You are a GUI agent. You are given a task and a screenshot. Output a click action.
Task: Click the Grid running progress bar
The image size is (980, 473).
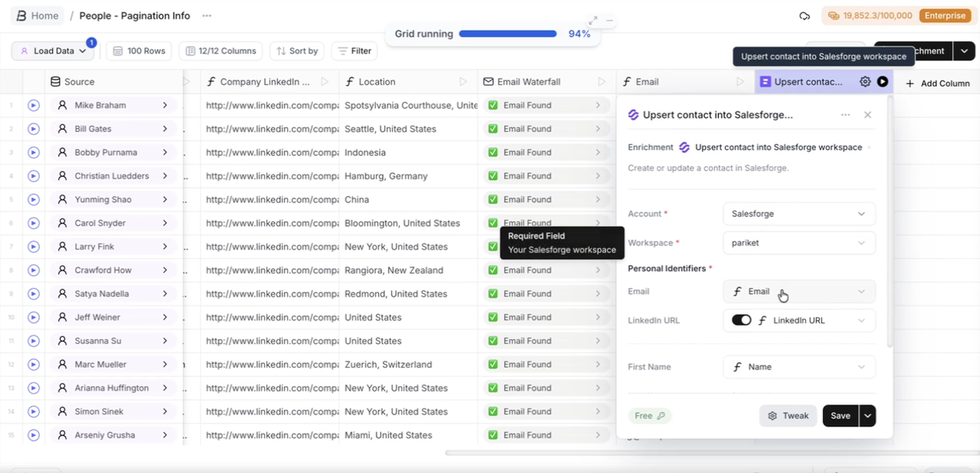pos(508,34)
